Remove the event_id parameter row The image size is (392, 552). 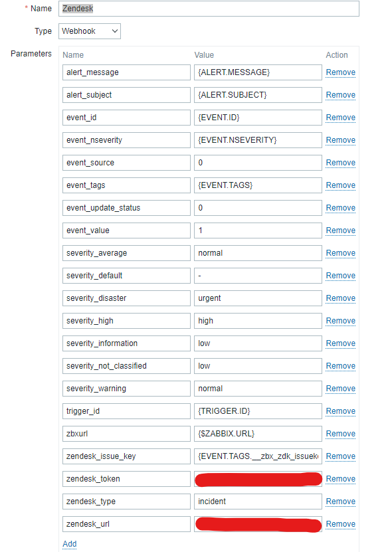pos(340,118)
